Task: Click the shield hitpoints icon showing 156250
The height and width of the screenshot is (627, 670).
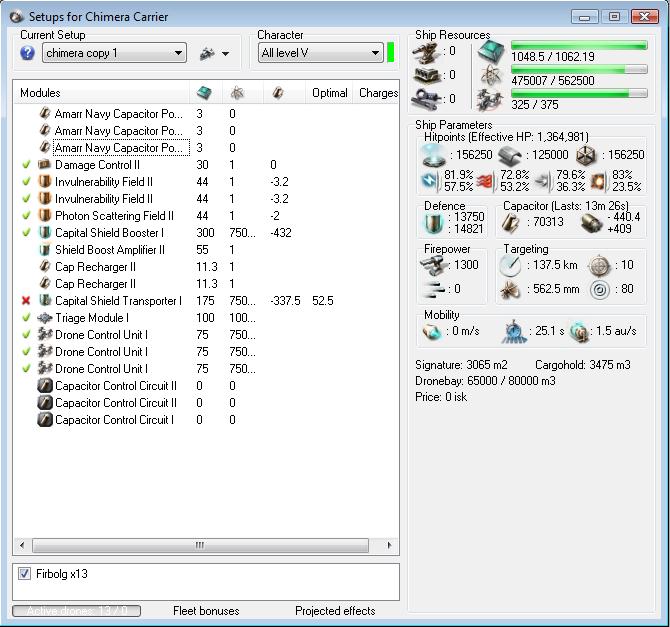Action: [433, 155]
